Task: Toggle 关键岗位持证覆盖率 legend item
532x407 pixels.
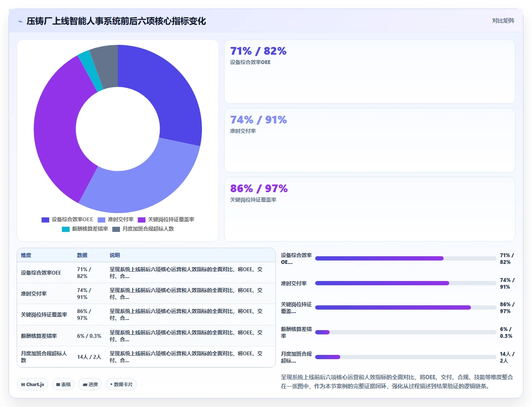Action: pyautogui.click(x=166, y=220)
